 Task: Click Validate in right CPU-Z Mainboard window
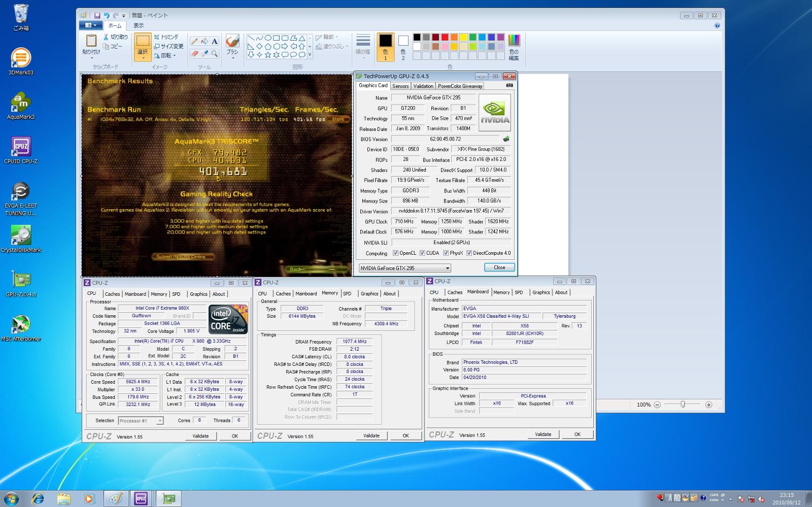tap(543, 434)
